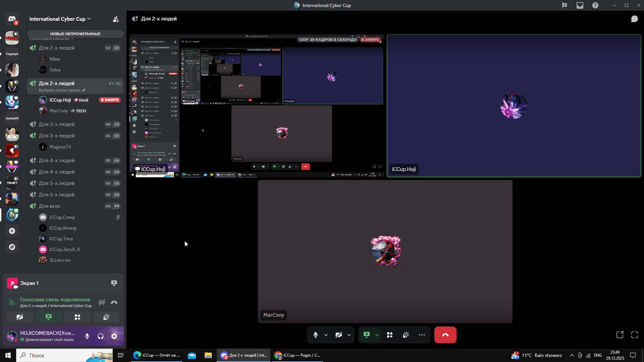Open the activities launcher in call controls
The width and height of the screenshot is (644, 362).
pyautogui.click(x=390, y=335)
